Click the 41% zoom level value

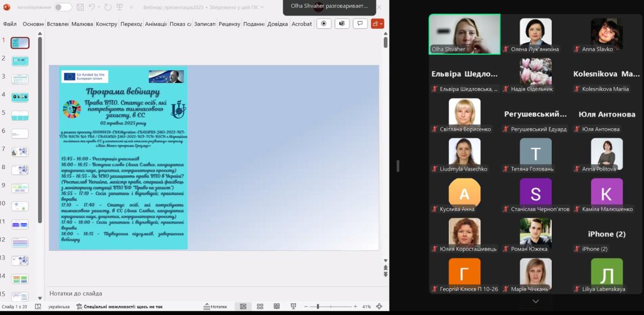tap(367, 306)
